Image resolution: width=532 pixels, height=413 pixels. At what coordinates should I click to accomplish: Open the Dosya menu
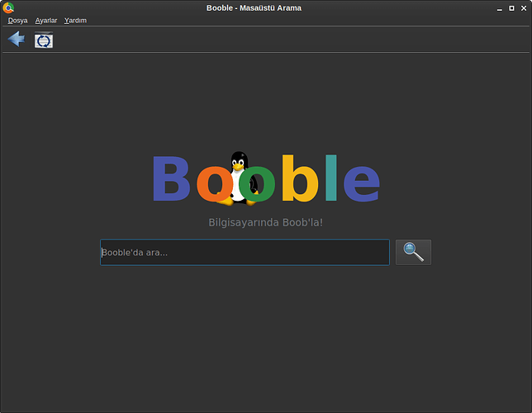click(17, 21)
